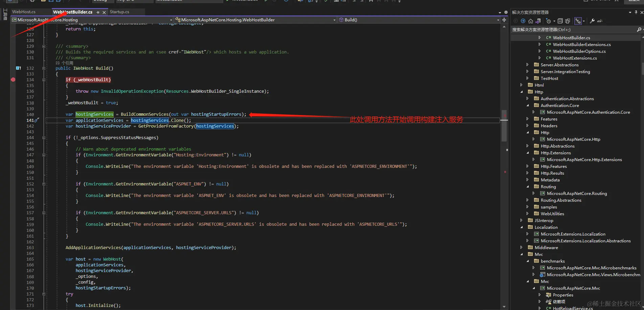644x310 pixels.
Task: Click the Show All Files icon
Action: pyautogui.click(x=568, y=21)
